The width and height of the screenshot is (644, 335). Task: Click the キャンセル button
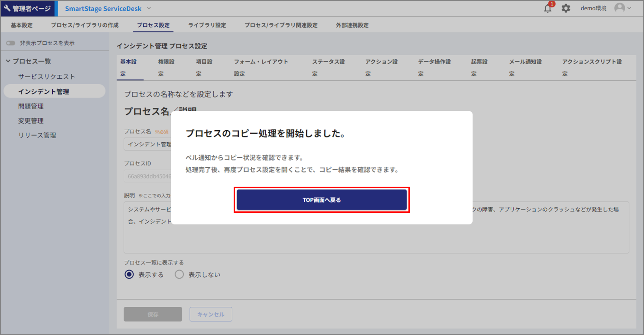[x=210, y=314]
